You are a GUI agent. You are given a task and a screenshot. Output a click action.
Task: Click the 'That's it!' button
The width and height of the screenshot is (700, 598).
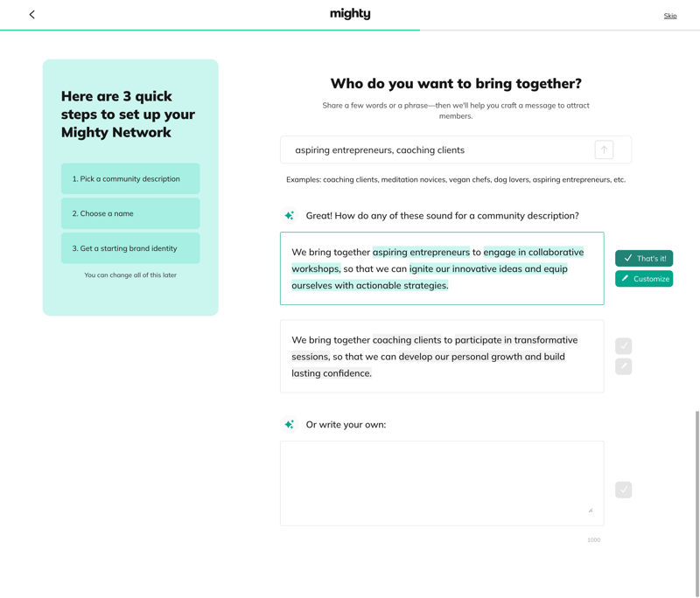point(644,258)
